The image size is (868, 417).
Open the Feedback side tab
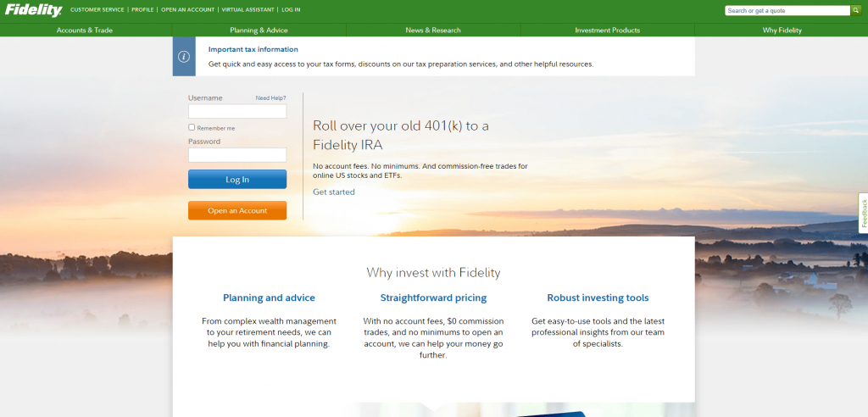point(864,214)
